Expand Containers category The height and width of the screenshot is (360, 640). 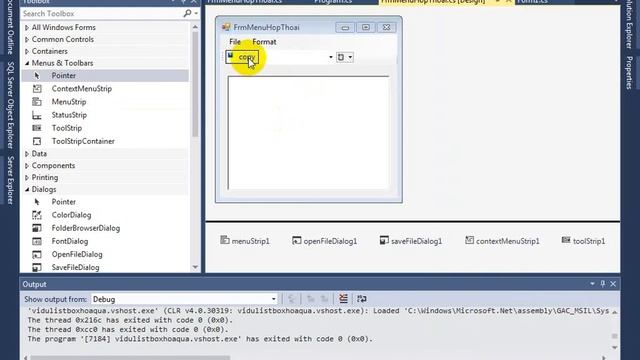click(x=27, y=51)
